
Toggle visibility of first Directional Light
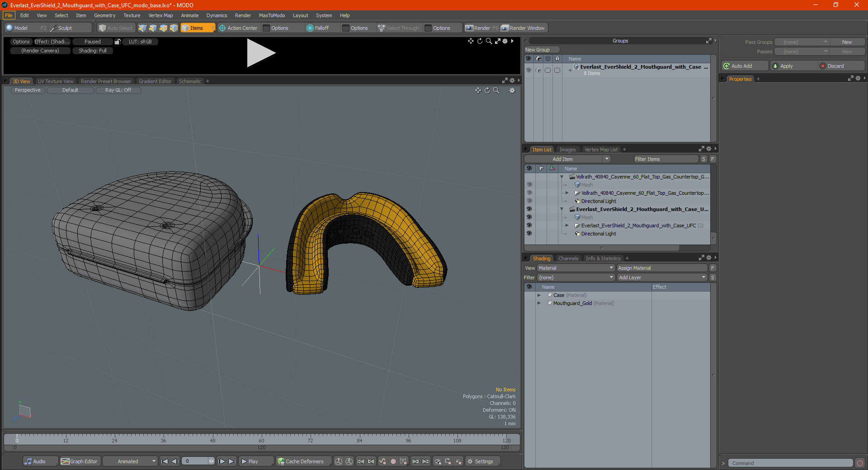(x=529, y=201)
